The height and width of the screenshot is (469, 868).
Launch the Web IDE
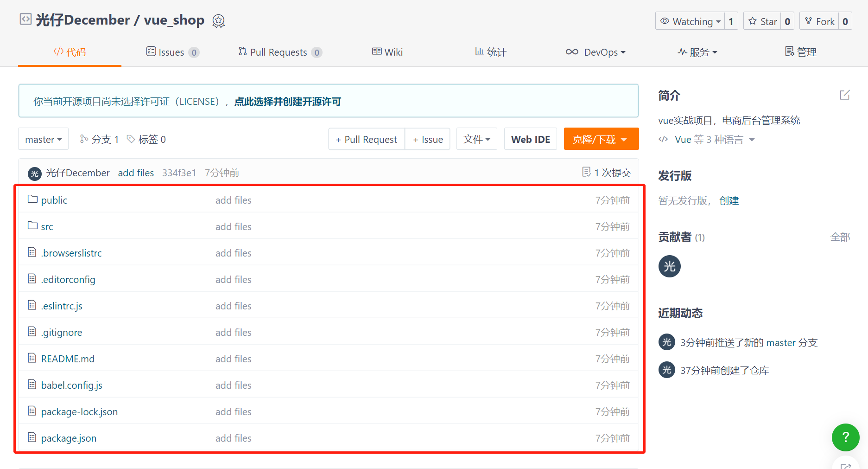(x=530, y=139)
